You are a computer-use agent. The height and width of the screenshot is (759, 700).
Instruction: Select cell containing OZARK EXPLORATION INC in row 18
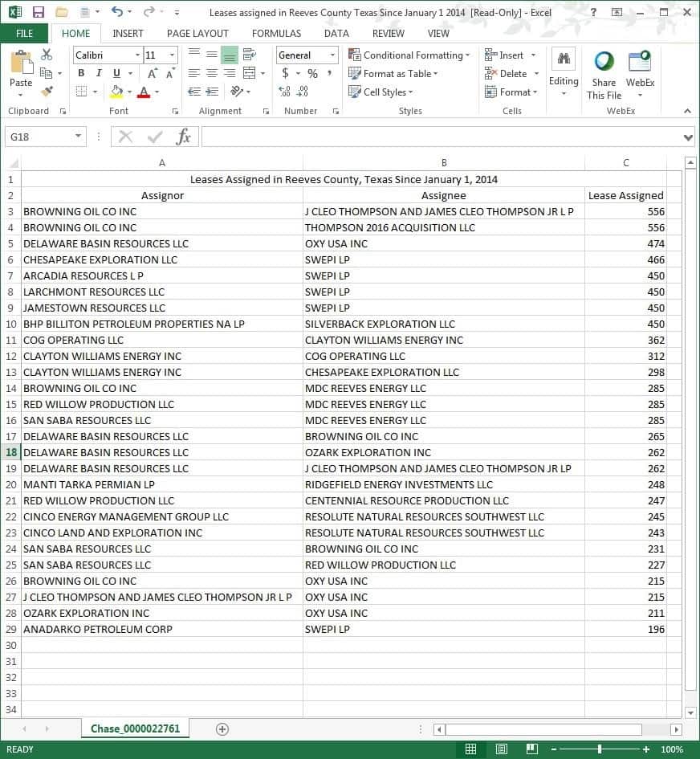coord(444,453)
